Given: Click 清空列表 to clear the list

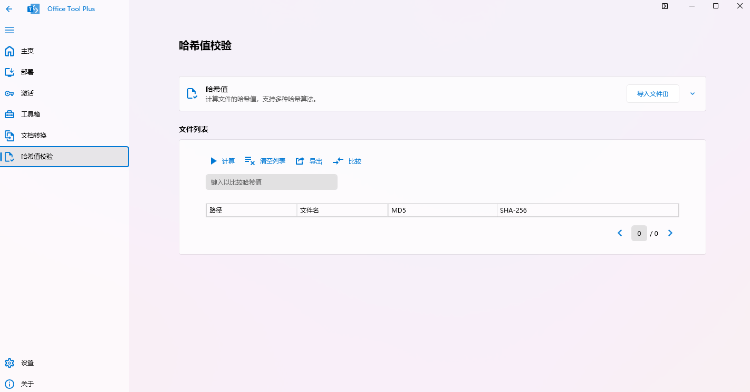Looking at the screenshot, I should (x=265, y=161).
